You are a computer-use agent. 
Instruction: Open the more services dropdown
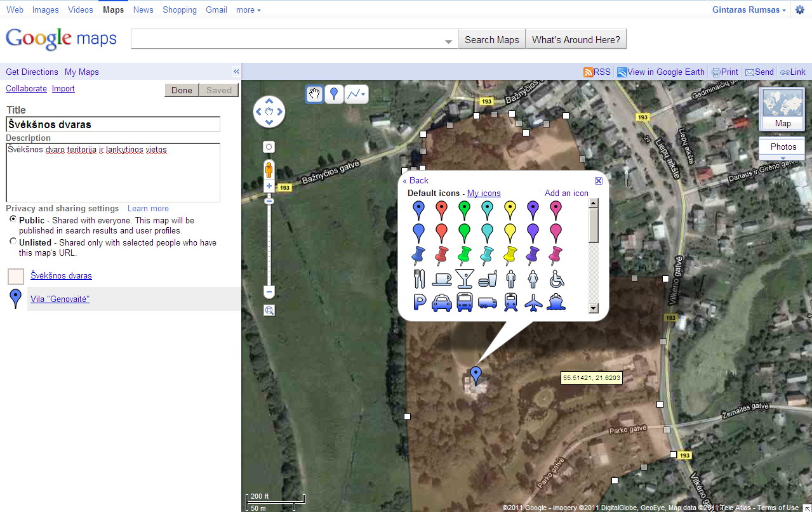click(x=248, y=10)
